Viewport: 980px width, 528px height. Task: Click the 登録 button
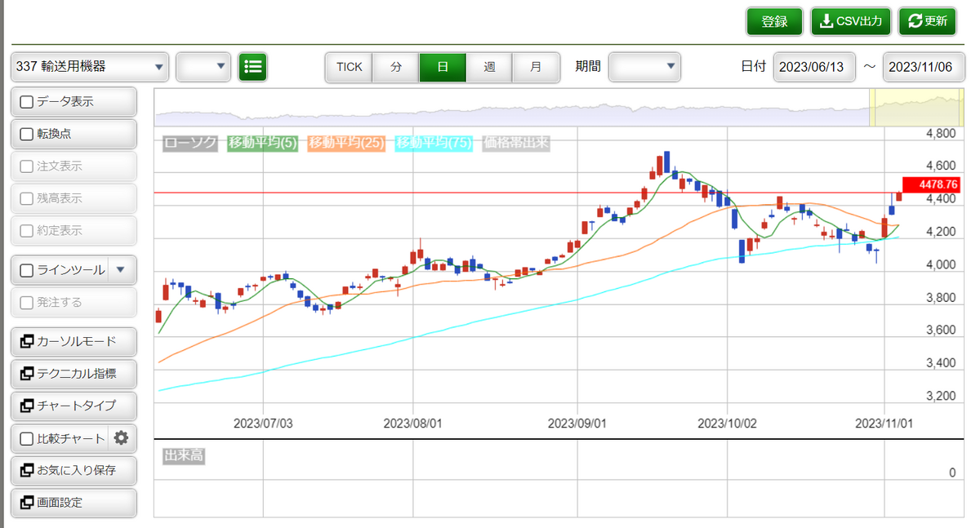pos(774,22)
